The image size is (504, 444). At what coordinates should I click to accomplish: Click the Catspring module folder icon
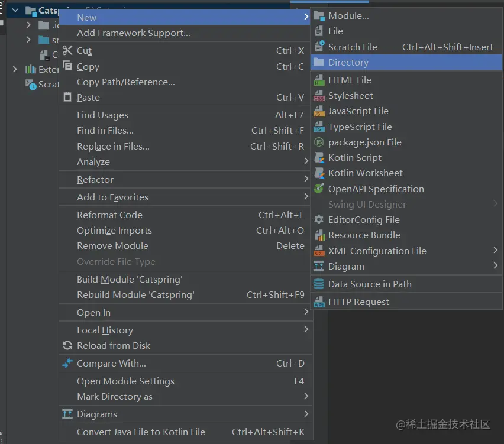click(x=31, y=11)
